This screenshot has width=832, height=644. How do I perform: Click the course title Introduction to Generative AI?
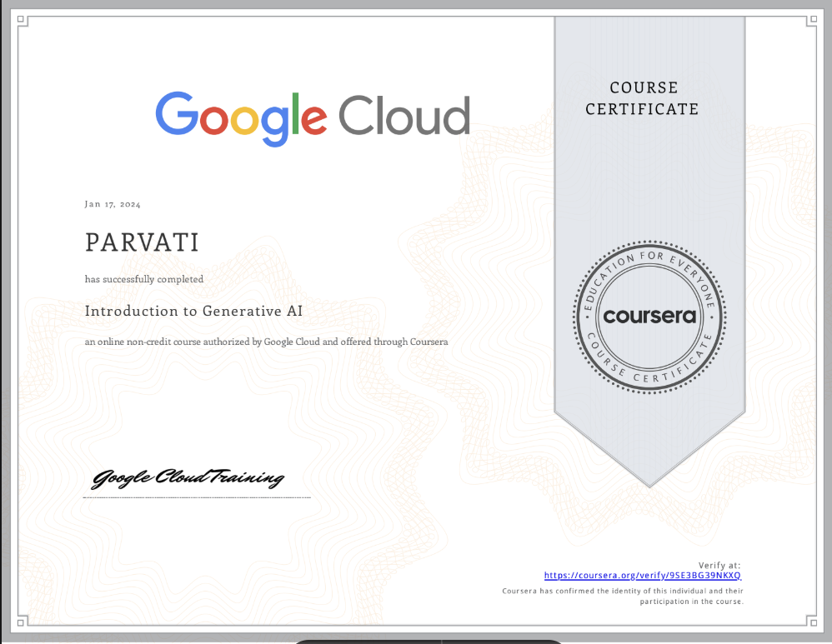click(x=193, y=311)
